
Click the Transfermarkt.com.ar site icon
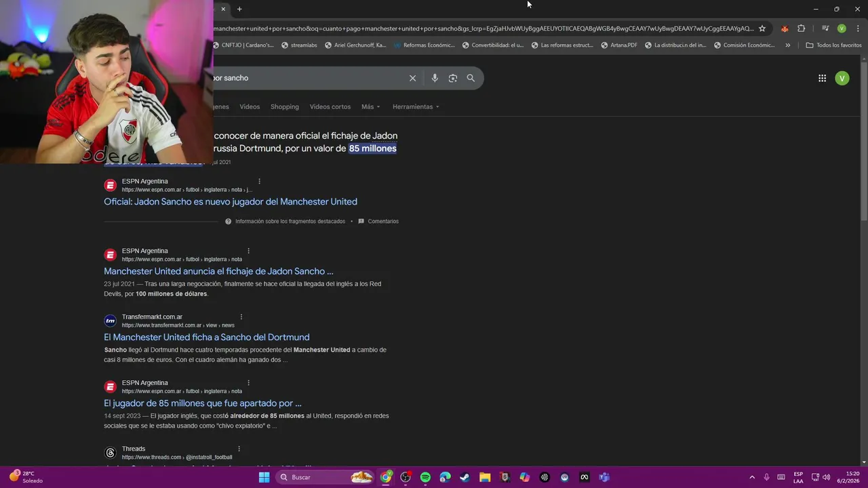click(x=111, y=321)
